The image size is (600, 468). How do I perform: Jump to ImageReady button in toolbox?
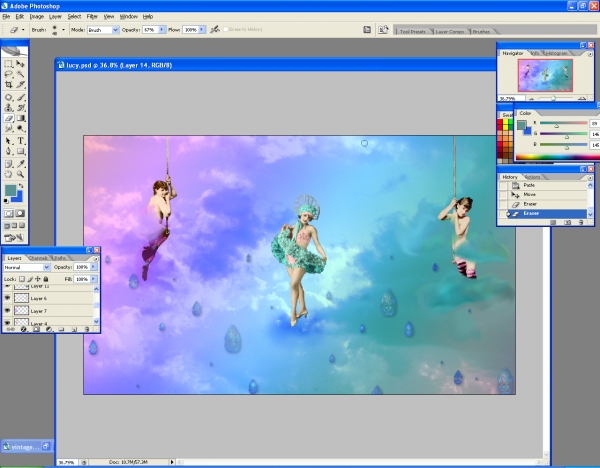(14, 238)
